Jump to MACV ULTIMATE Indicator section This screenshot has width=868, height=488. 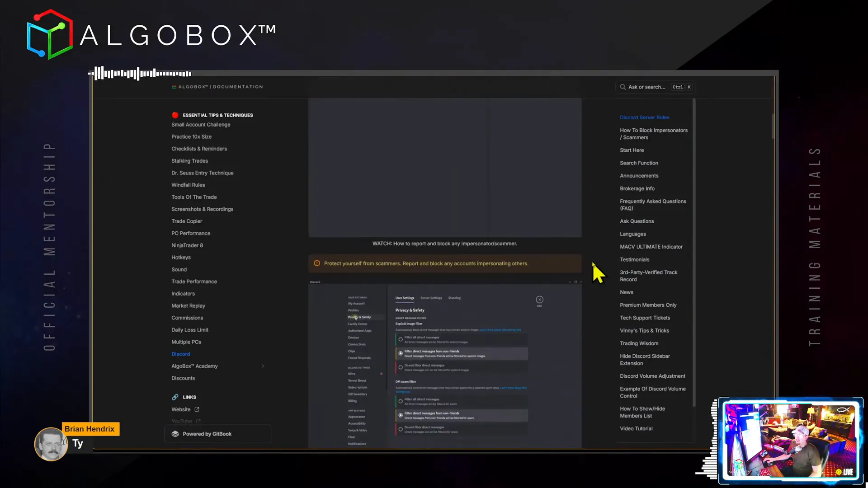click(651, 247)
